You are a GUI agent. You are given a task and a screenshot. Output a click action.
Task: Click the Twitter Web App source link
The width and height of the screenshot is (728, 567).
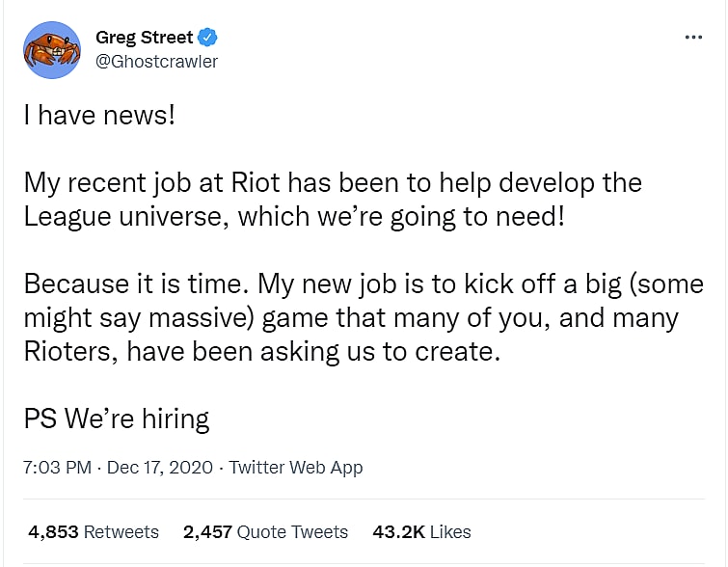click(296, 467)
